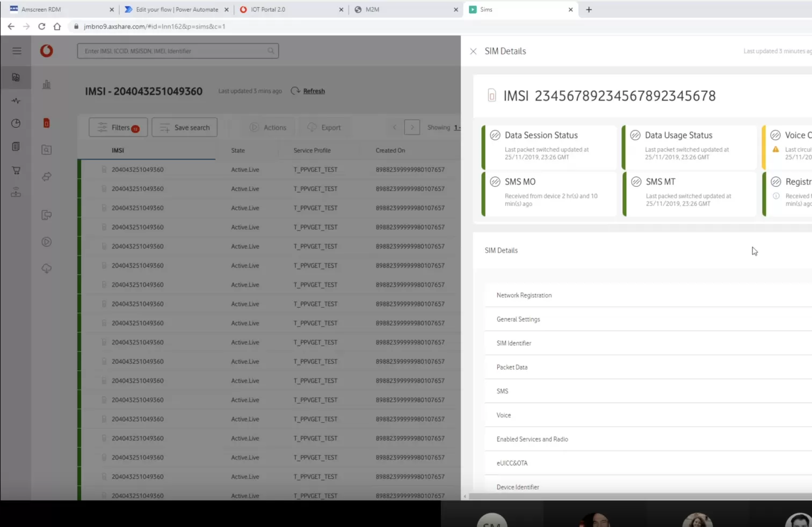Click the red SIM card sidebar icon
Image resolution: width=812 pixels, height=527 pixels.
click(46, 123)
